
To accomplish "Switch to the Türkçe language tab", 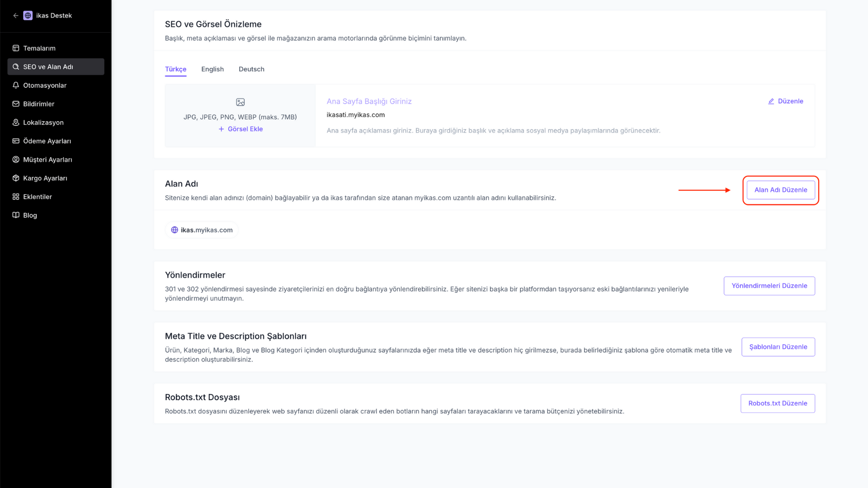I will (175, 69).
